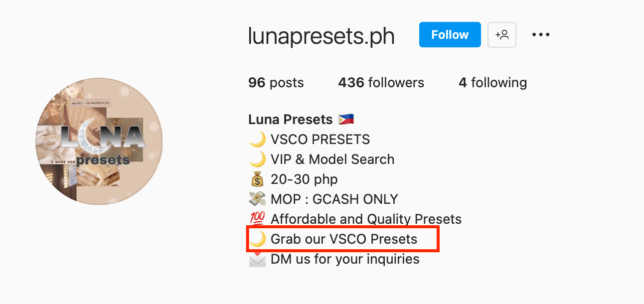644x304 pixels.
Task: Click the "MOP : GCASH ONLY" bio text
Action: click(334, 199)
